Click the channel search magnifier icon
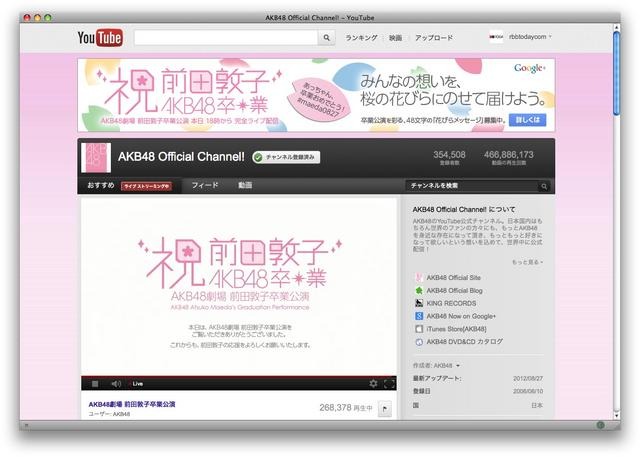 point(543,185)
